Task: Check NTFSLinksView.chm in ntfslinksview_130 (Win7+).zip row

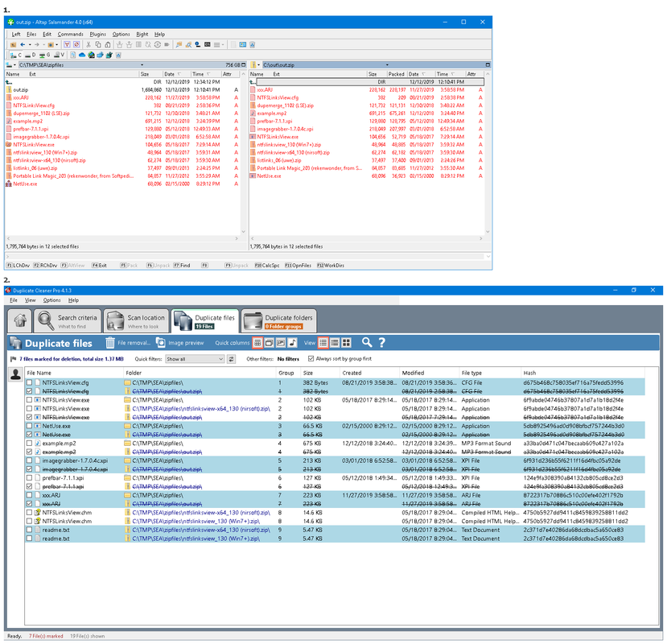Action: tap(29, 522)
